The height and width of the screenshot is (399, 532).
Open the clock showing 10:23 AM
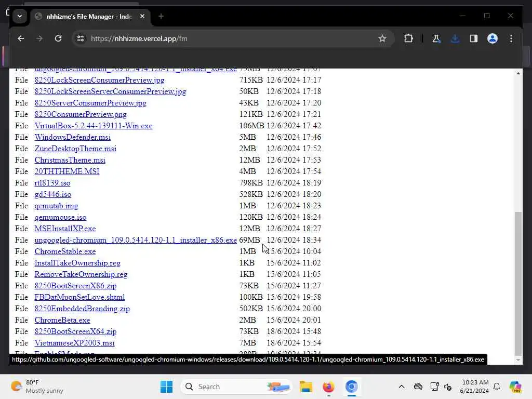(x=474, y=387)
